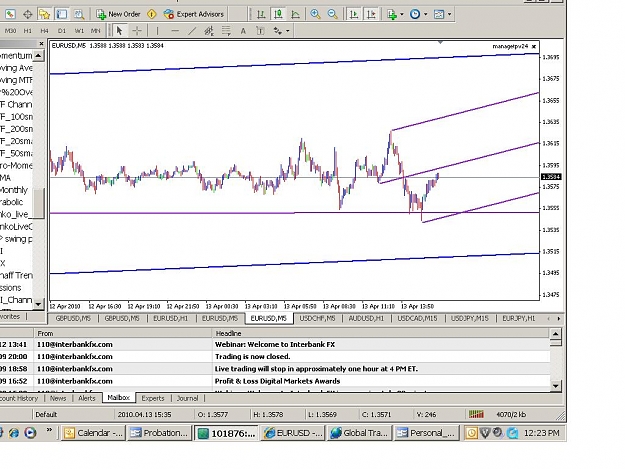Open the Journal terminal tab
The height and width of the screenshot is (469, 625).
(187, 398)
